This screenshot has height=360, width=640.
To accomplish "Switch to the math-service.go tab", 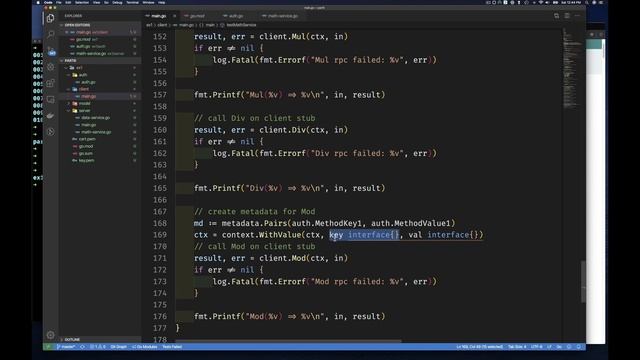I will [283, 16].
